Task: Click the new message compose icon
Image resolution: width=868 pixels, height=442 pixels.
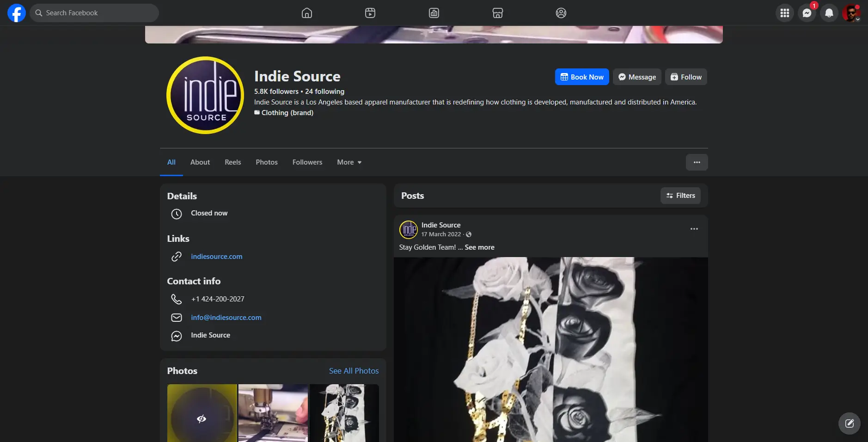Action: [850, 424]
